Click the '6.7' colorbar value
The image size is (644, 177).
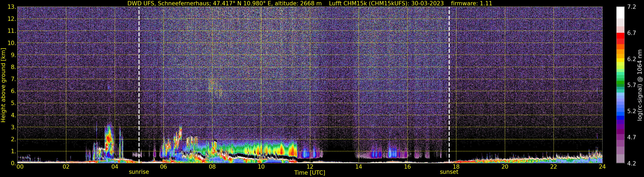(x=632, y=33)
